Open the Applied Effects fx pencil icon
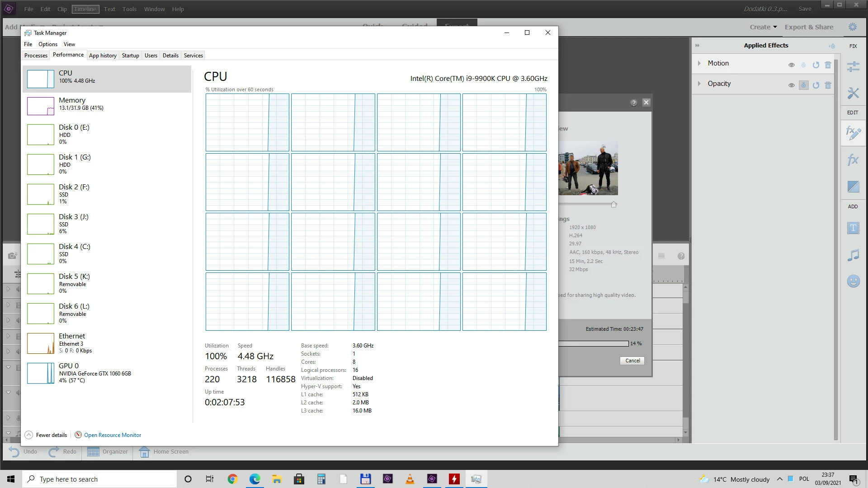868x488 pixels. [853, 133]
